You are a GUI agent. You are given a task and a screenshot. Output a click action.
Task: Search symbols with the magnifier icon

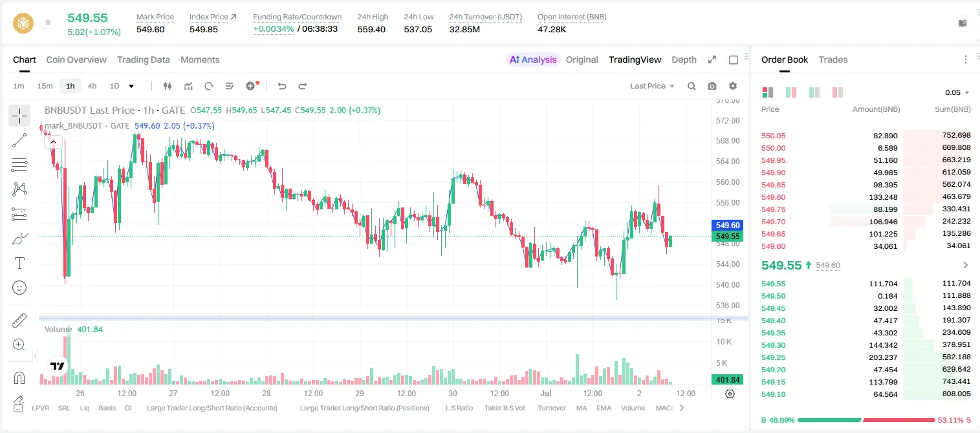[x=691, y=86]
